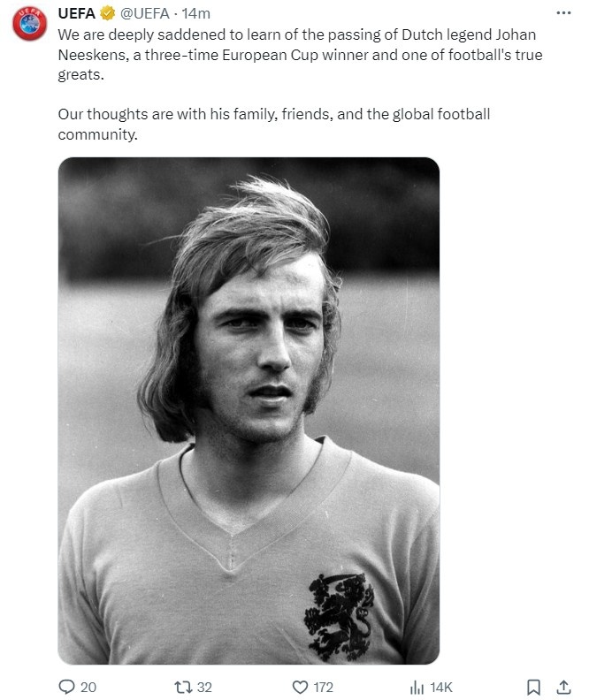
Task: Click the 14K views count
Action: [441, 687]
